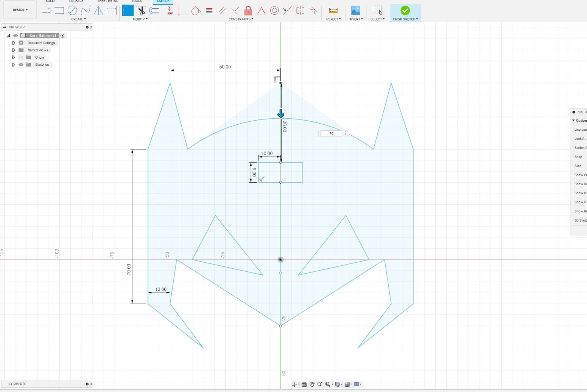
Task: Apply the Midpoint triangle constraint
Action: 261,11
